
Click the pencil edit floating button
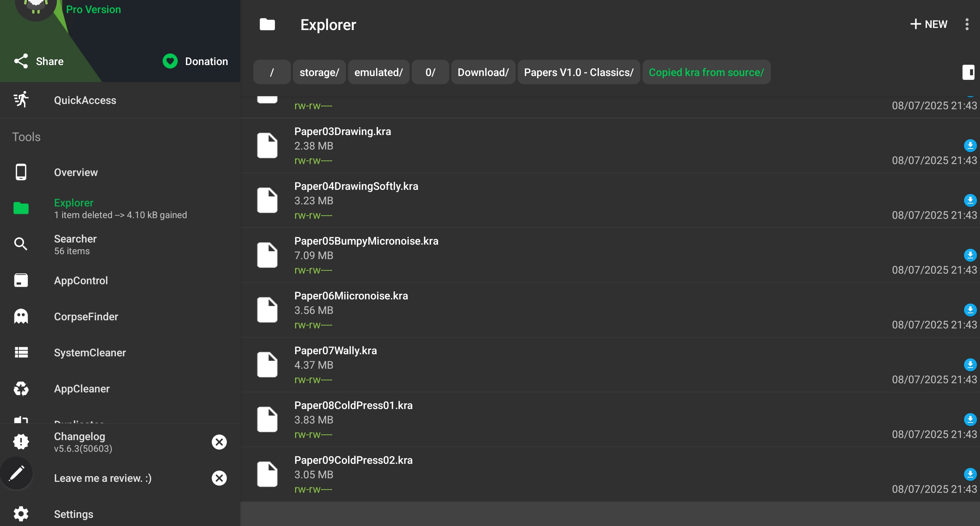click(17, 473)
